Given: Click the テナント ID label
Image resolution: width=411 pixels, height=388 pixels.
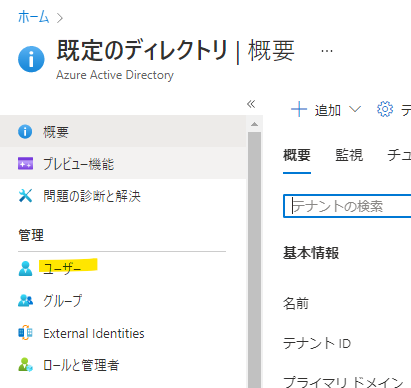Looking at the screenshot, I should (317, 343).
